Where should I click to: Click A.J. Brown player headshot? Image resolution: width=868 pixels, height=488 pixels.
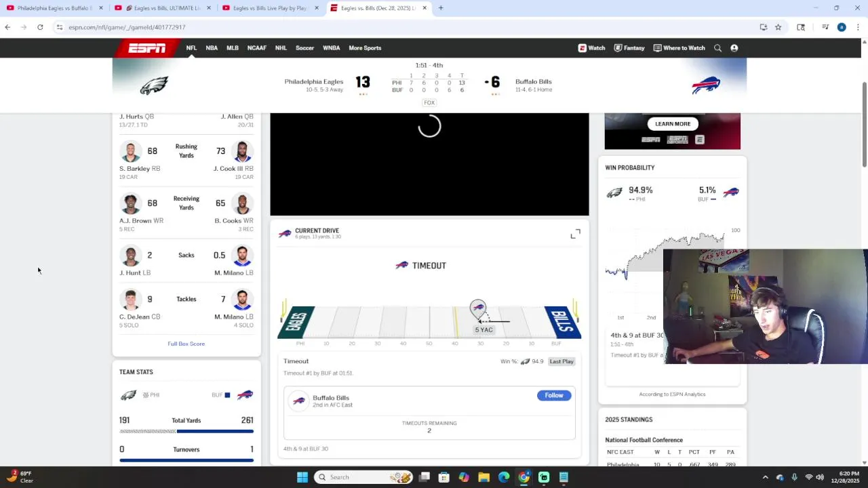[131, 203]
